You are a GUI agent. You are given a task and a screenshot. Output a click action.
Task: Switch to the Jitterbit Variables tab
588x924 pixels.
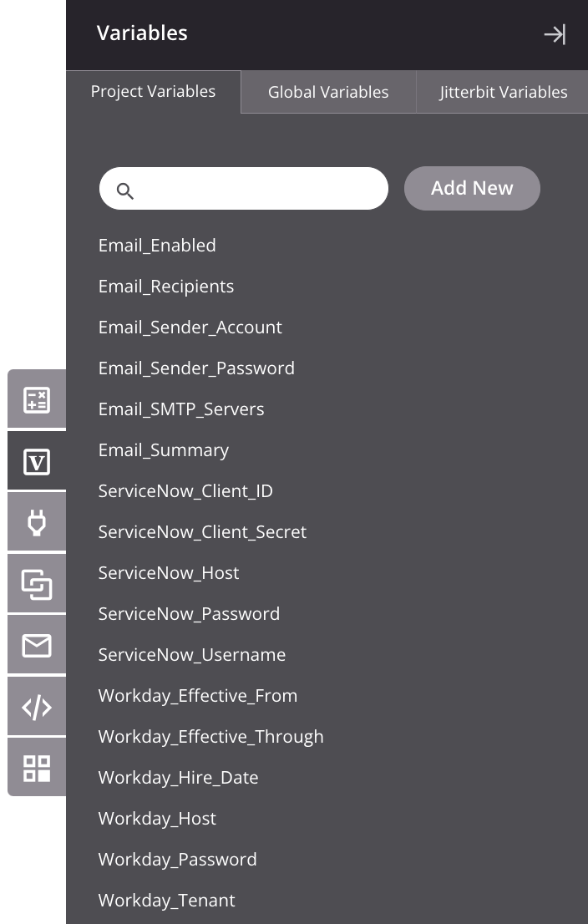click(x=503, y=92)
